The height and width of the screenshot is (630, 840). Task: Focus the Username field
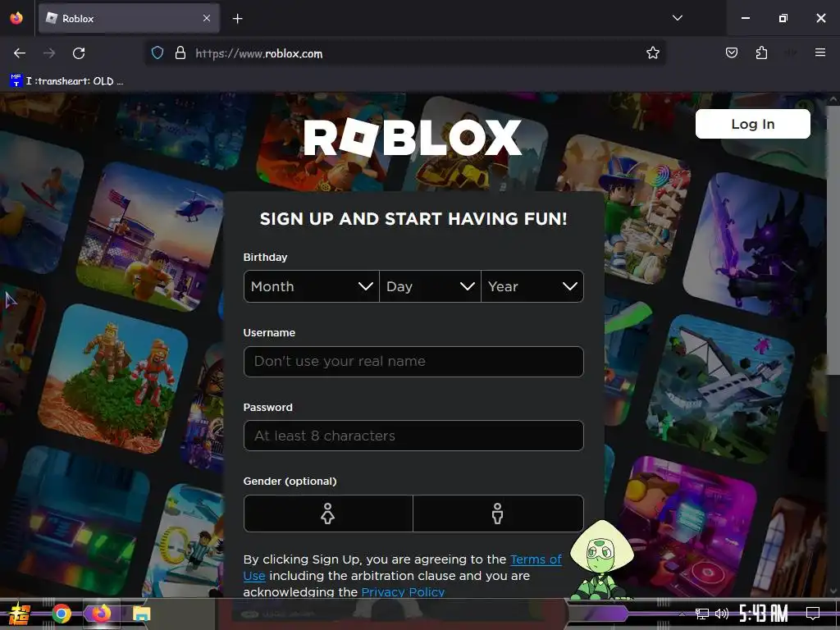413,361
